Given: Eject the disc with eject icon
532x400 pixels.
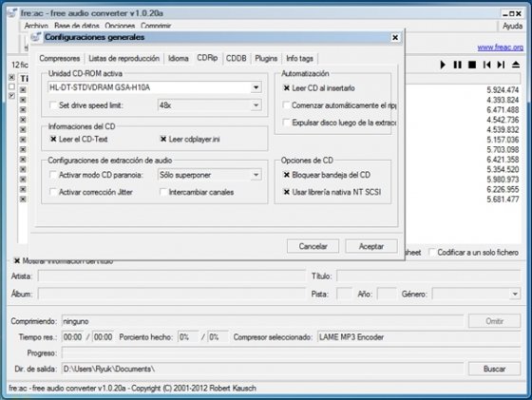Looking at the screenshot, I should pyautogui.click(x=516, y=64).
